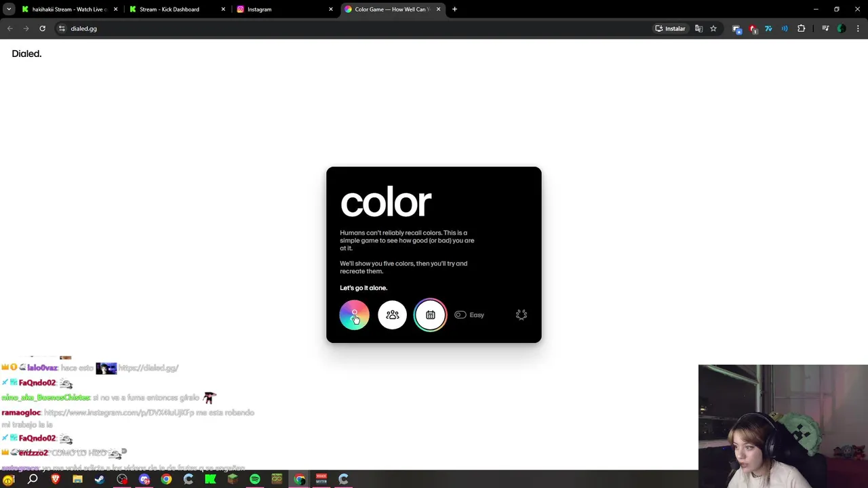868x488 pixels.
Task: Open Minecraft grass block taskbar icon
Action: point(233,480)
